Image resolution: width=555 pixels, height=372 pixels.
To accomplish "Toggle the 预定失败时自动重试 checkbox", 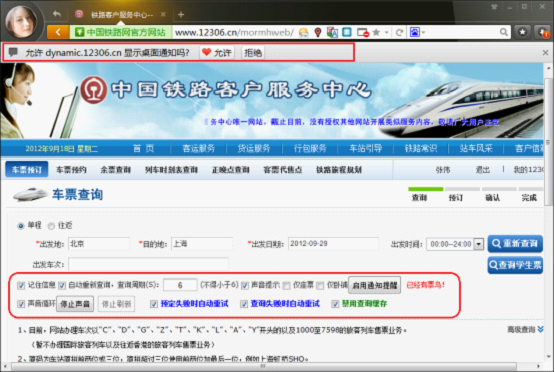I will point(154,304).
